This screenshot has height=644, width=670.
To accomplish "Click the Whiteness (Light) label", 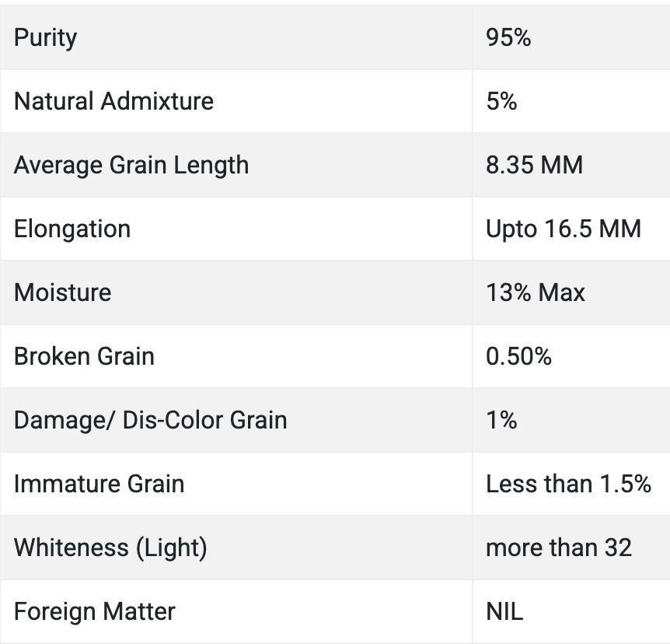I will (x=110, y=548).
